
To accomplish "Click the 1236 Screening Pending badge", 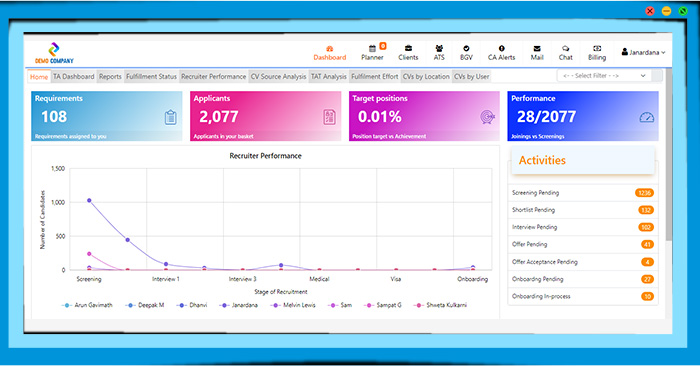I will pyautogui.click(x=644, y=193).
